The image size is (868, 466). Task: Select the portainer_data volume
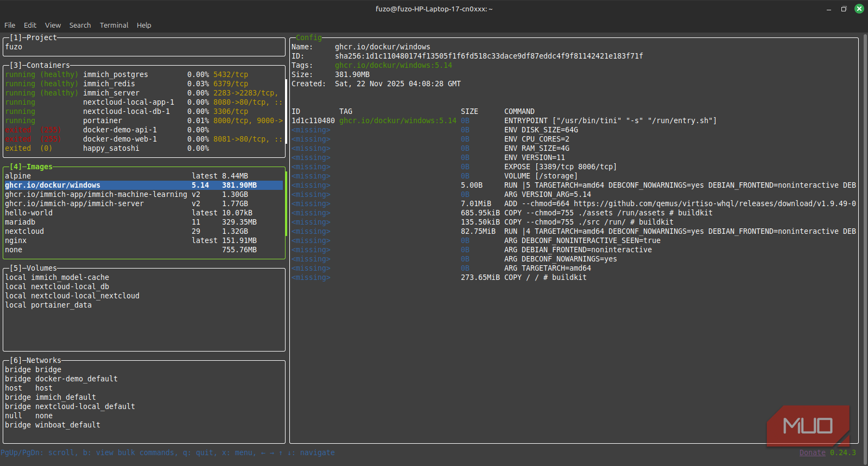coord(144,305)
